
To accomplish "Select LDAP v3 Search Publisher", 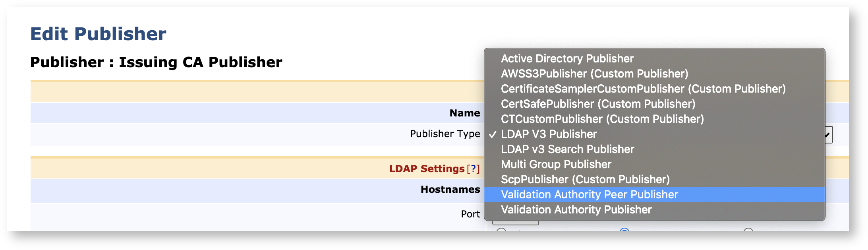I will coord(567,149).
